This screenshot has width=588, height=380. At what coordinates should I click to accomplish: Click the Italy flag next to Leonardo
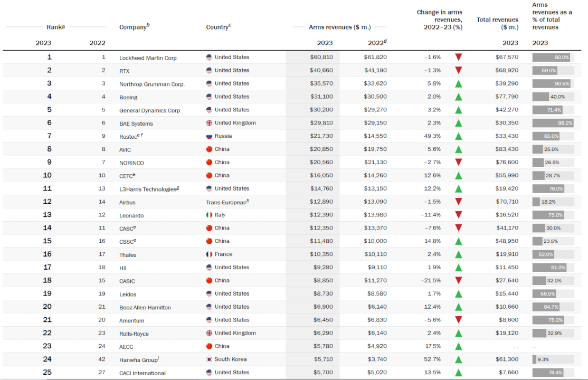(x=209, y=215)
